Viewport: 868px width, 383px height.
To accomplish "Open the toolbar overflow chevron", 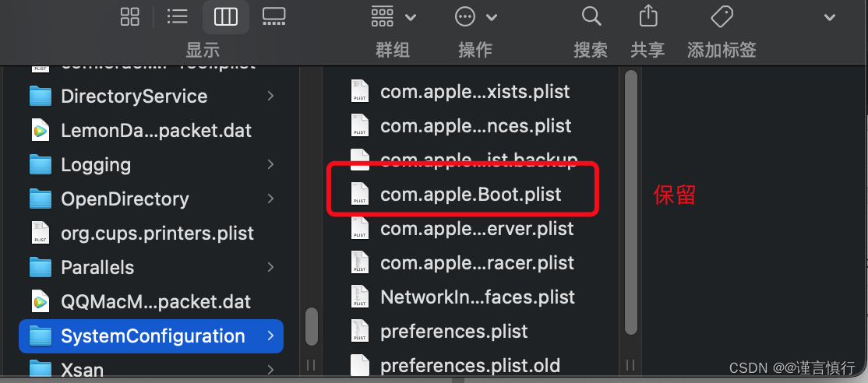I will (829, 18).
